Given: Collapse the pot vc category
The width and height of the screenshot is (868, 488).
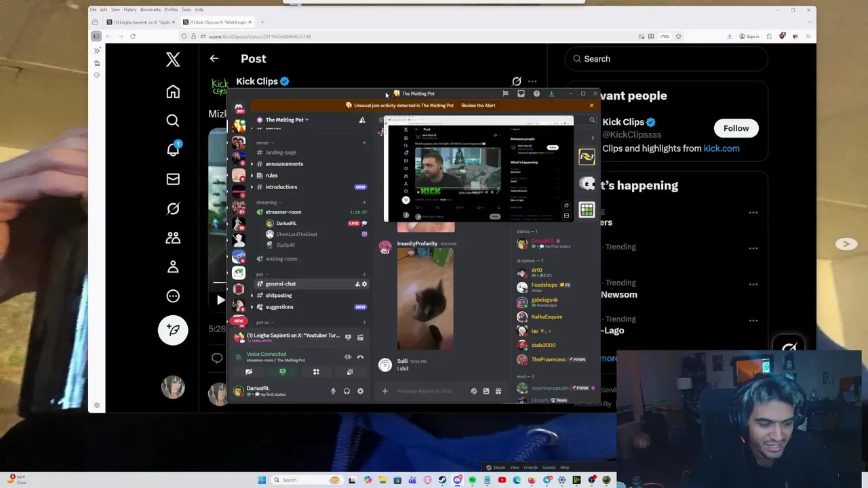Looking at the screenshot, I should [x=264, y=322].
